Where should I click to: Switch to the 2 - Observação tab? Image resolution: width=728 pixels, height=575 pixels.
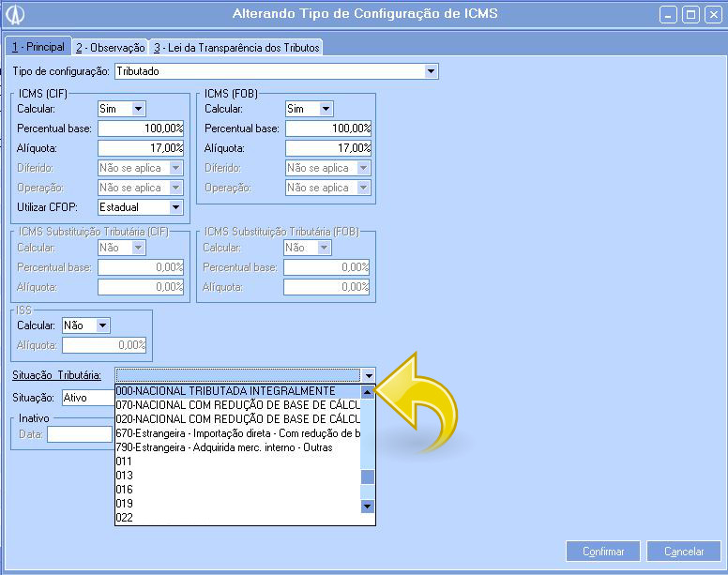point(110,47)
